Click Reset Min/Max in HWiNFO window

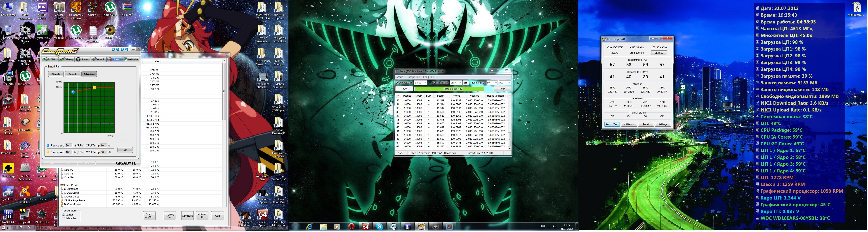149,216
